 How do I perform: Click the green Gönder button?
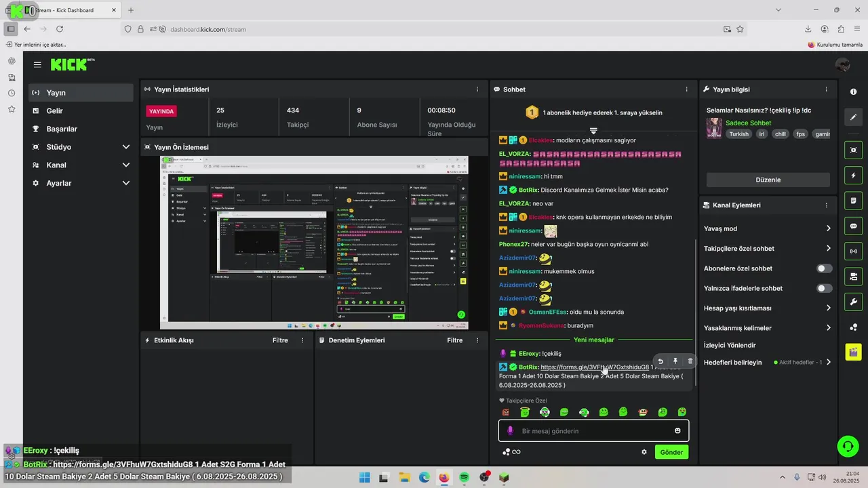click(x=671, y=452)
